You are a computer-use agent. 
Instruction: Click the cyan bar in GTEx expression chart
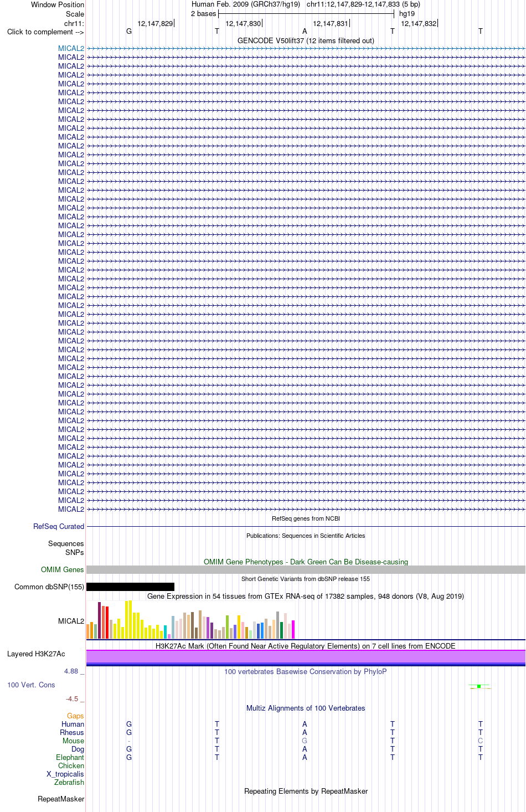166,632
